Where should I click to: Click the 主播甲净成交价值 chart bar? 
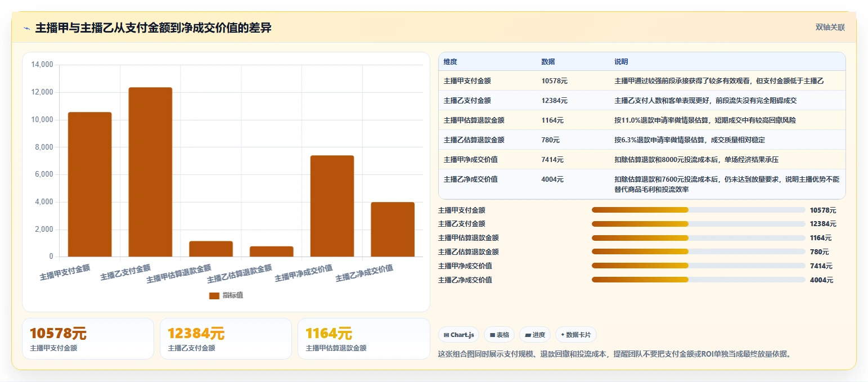(332, 206)
